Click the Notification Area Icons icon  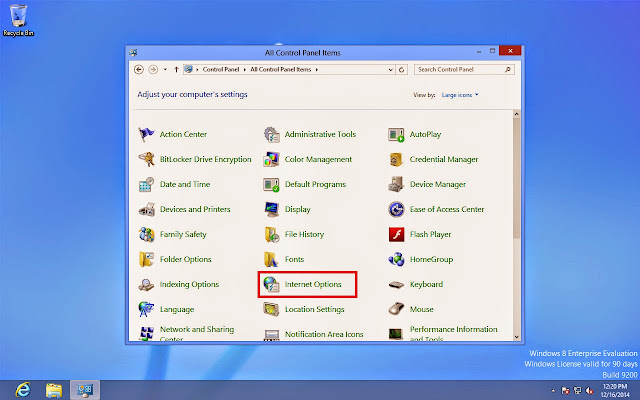point(271,335)
